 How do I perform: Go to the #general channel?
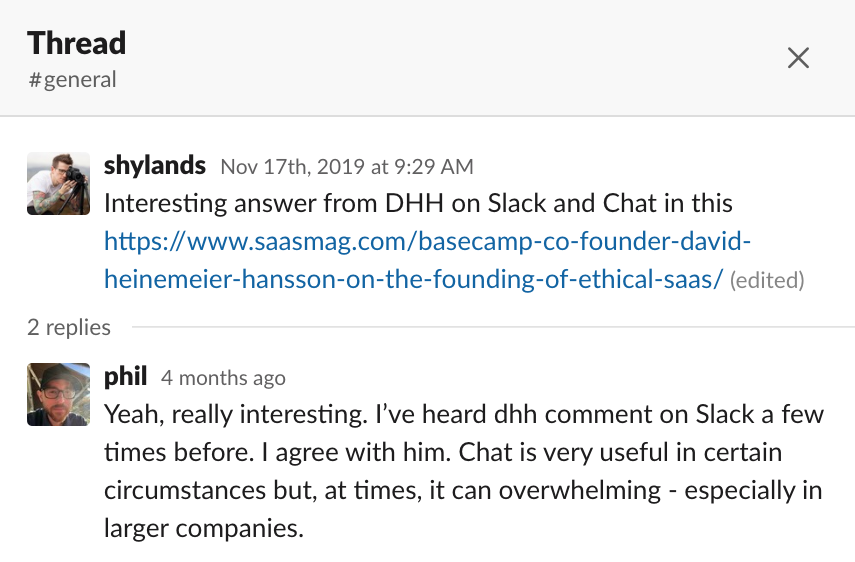[x=72, y=80]
